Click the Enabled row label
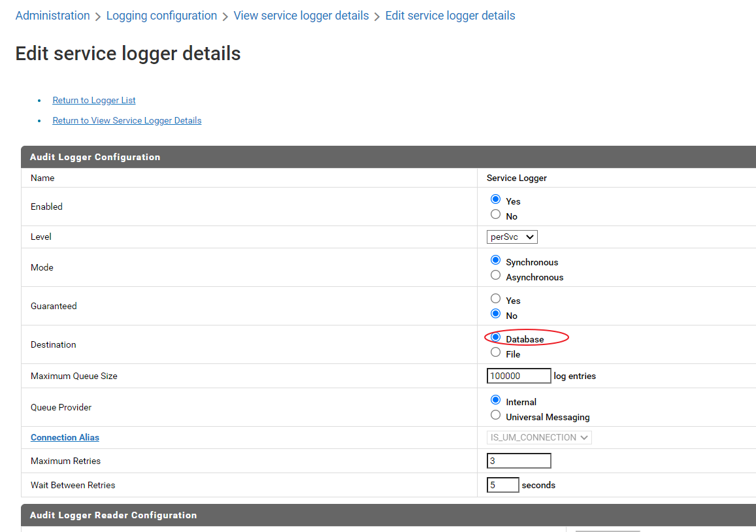This screenshot has height=532, width=756. coord(46,207)
